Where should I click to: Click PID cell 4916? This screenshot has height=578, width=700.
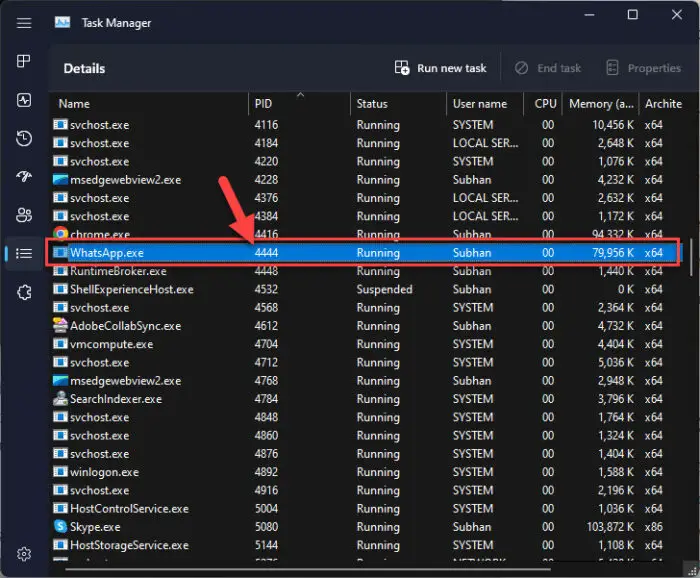click(266, 490)
